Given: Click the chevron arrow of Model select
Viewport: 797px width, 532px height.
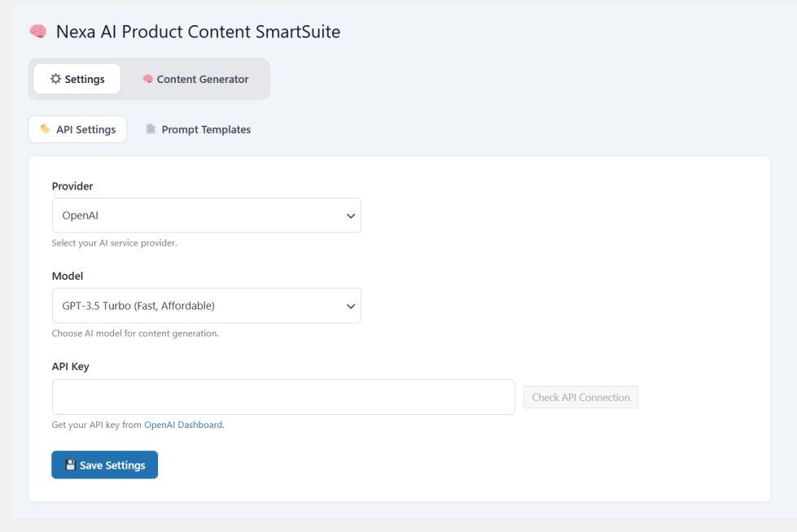Looking at the screenshot, I should pyautogui.click(x=351, y=307).
